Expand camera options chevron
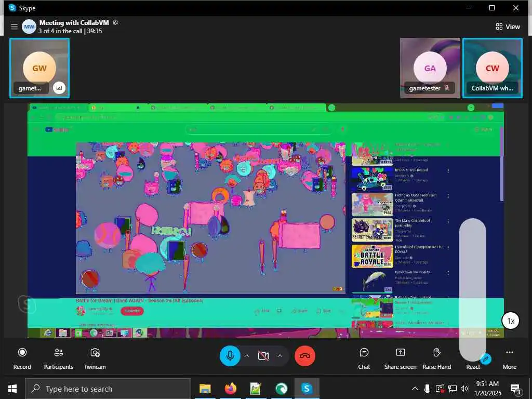Viewport: 532px width, 399px height. click(280, 355)
